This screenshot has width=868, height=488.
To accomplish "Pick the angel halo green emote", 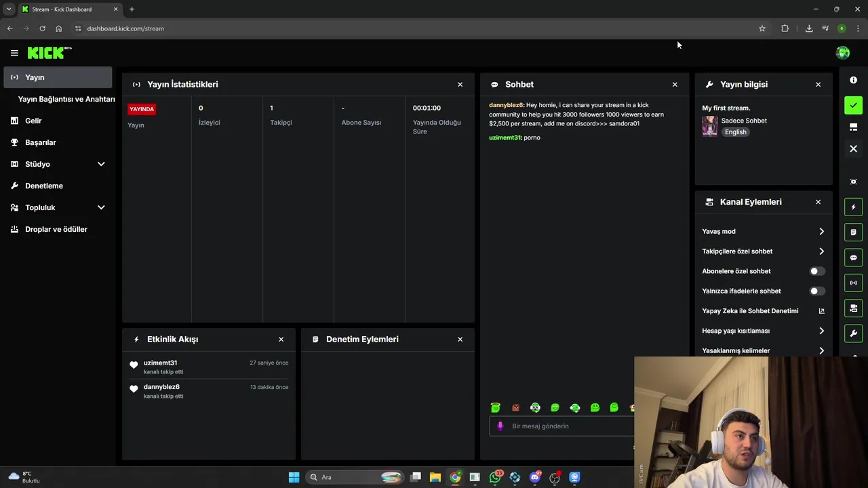I will pyautogui.click(x=496, y=407).
